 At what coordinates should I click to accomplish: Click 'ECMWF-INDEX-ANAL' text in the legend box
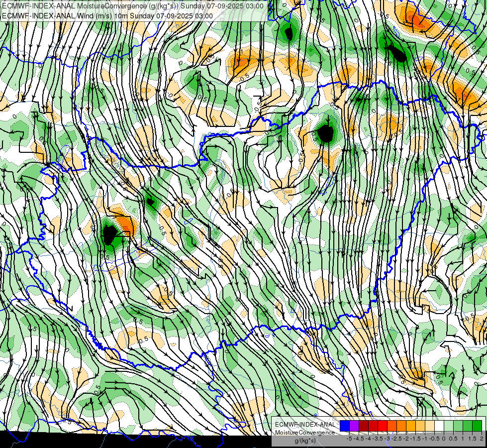(x=305, y=425)
